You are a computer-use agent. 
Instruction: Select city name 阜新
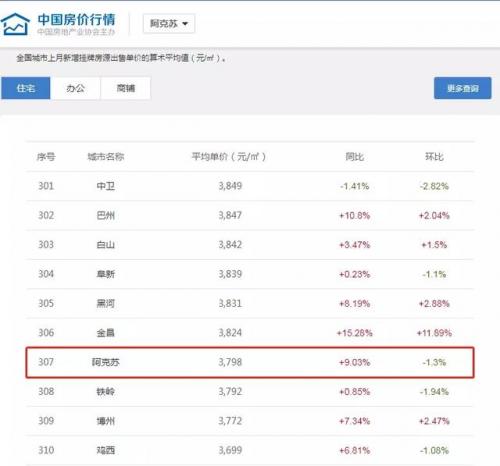tap(106, 274)
